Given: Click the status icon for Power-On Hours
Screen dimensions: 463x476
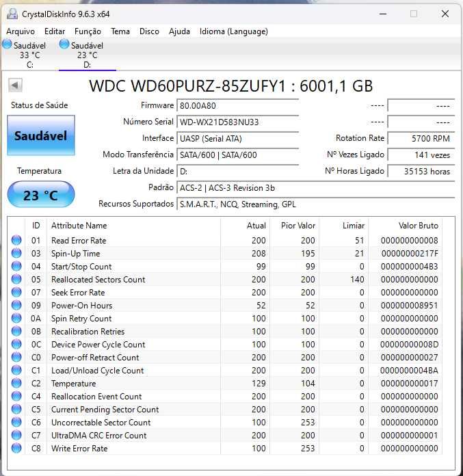Looking at the screenshot, I should (16, 305).
